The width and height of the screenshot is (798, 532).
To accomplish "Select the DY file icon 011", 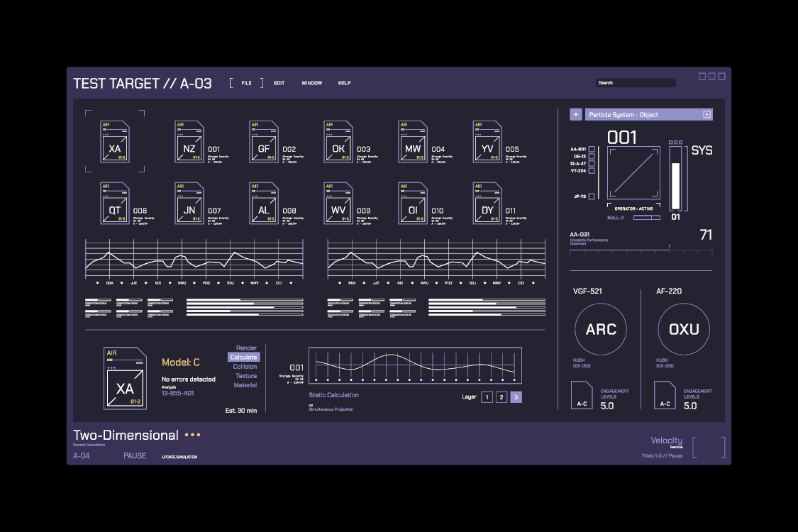I will pos(487,204).
